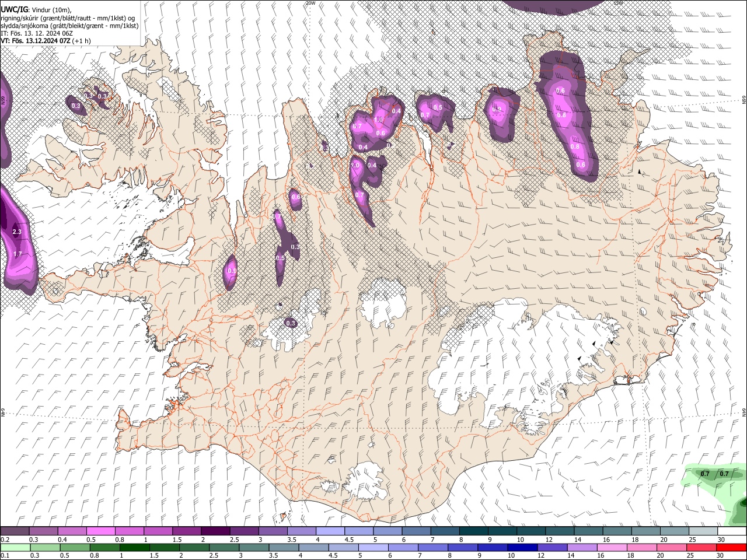
Task: Select the rain scale swatch between 0.5 and 0.8
Action: 75,547
